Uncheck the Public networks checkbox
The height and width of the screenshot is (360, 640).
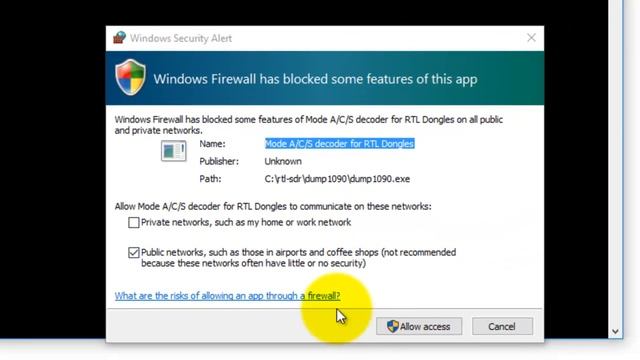click(x=133, y=253)
